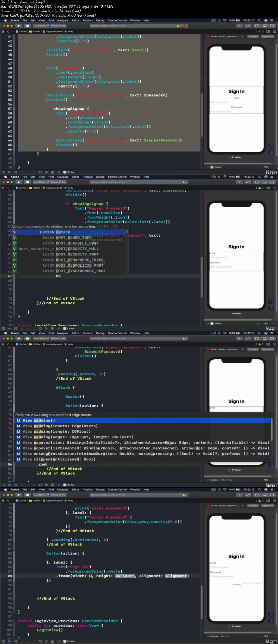Open the Window menu in the 22:15 frame

coord(135,333)
